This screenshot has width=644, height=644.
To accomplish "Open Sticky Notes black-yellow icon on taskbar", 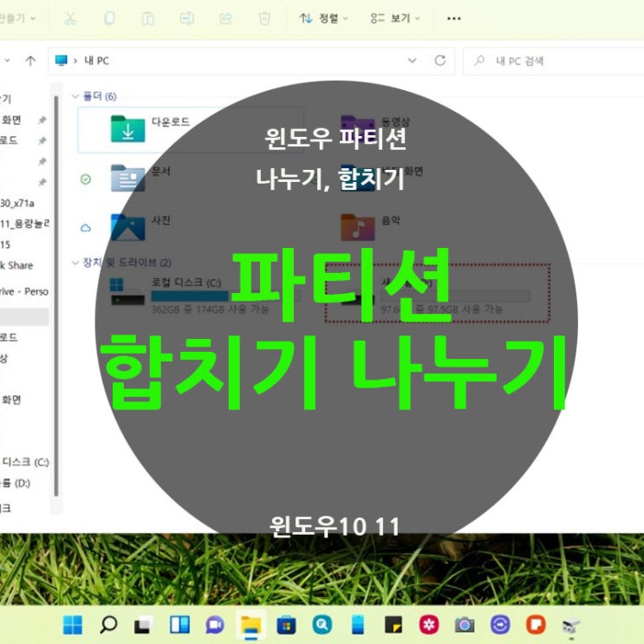I will coord(393,626).
